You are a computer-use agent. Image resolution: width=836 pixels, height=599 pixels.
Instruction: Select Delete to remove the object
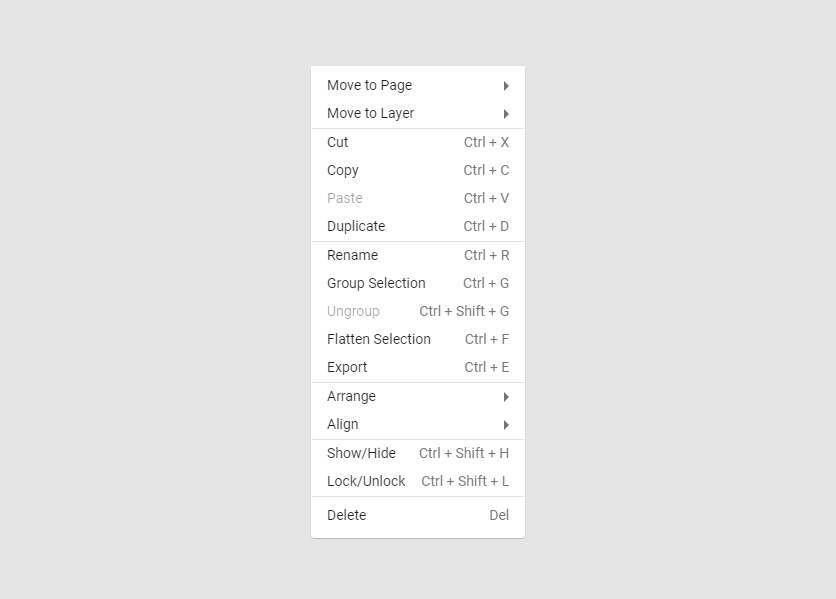346,515
